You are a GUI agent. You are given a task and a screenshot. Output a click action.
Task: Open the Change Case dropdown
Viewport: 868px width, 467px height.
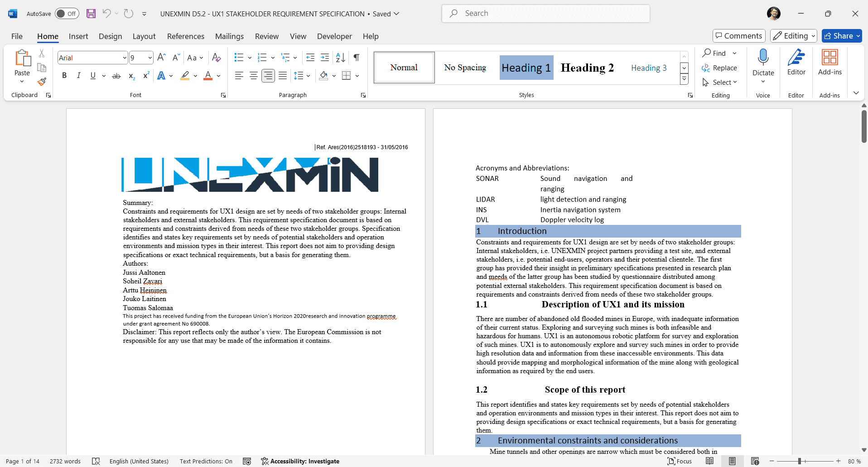195,58
